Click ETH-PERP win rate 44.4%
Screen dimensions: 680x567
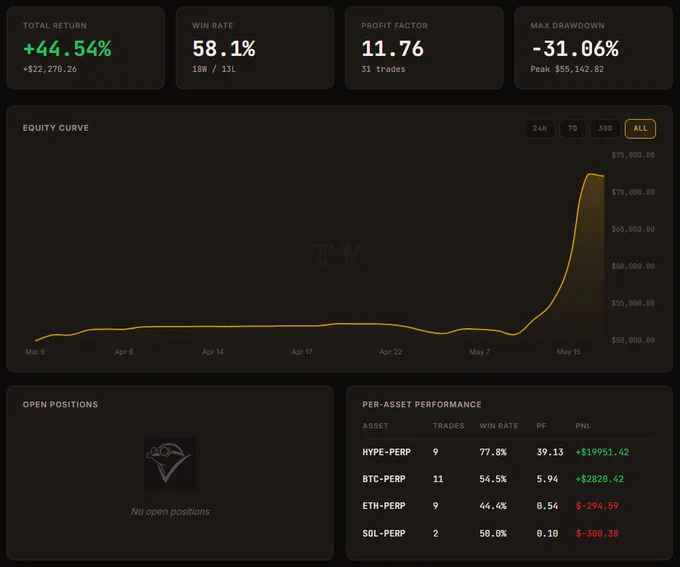click(493, 506)
